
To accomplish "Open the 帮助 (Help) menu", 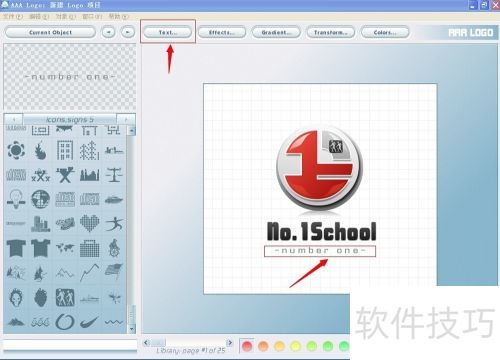I will 118,16.
